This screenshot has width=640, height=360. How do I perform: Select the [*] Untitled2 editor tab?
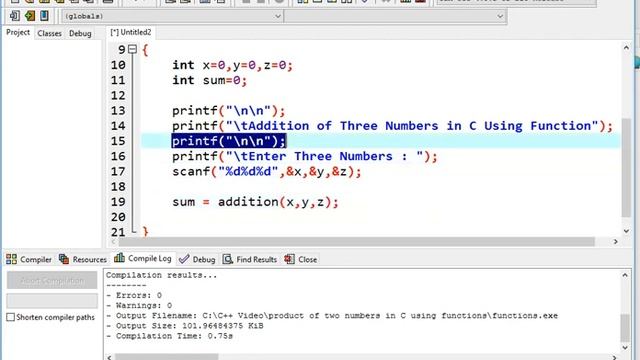pyautogui.click(x=131, y=32)
